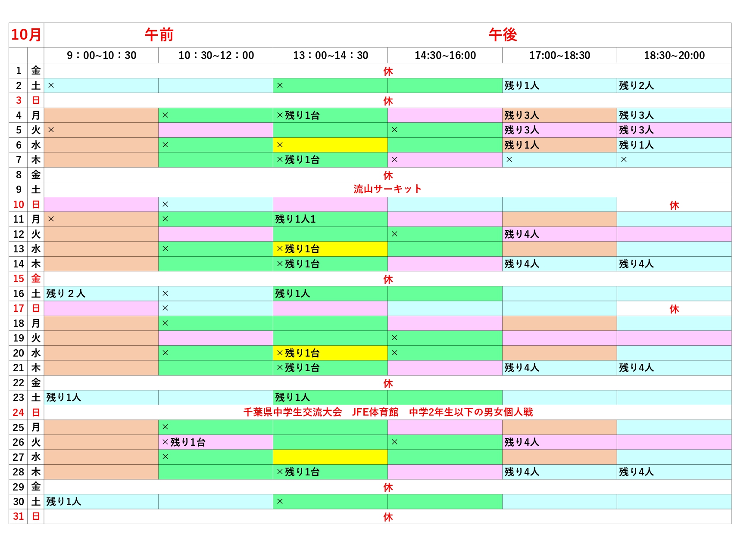
Task: Click 残り3人 at 17:00 on day 4
Action: (522, 115)
